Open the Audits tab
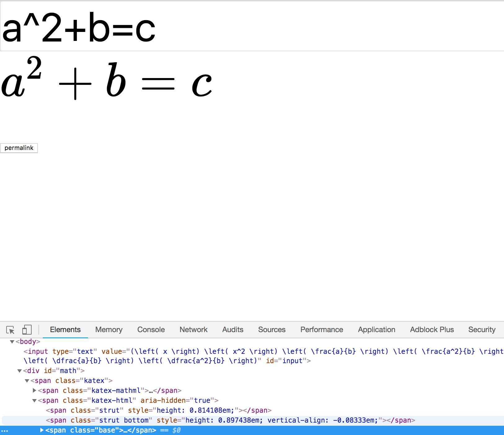The width and height of the screenshot is (504, 435). click(232, 330)
